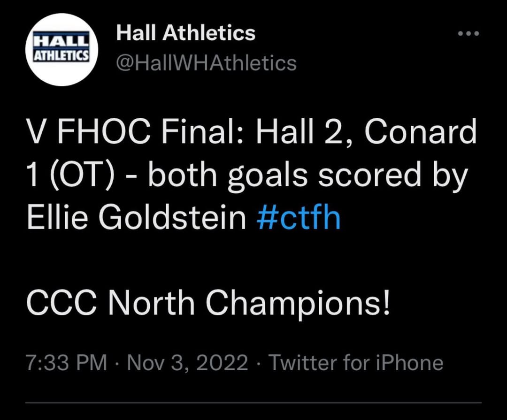Click the divider line below the timestamp
Screen dimensions: 507x420
point(253,402)
